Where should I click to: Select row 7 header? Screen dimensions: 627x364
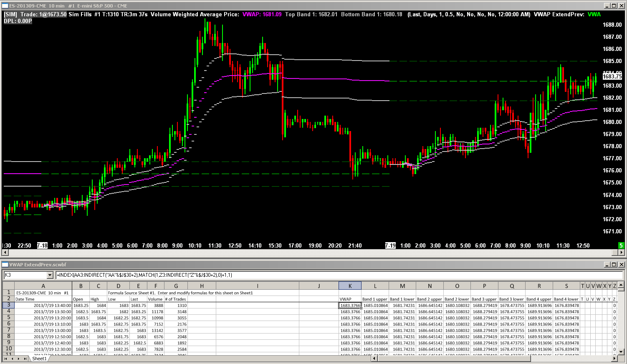coord(8,330)
